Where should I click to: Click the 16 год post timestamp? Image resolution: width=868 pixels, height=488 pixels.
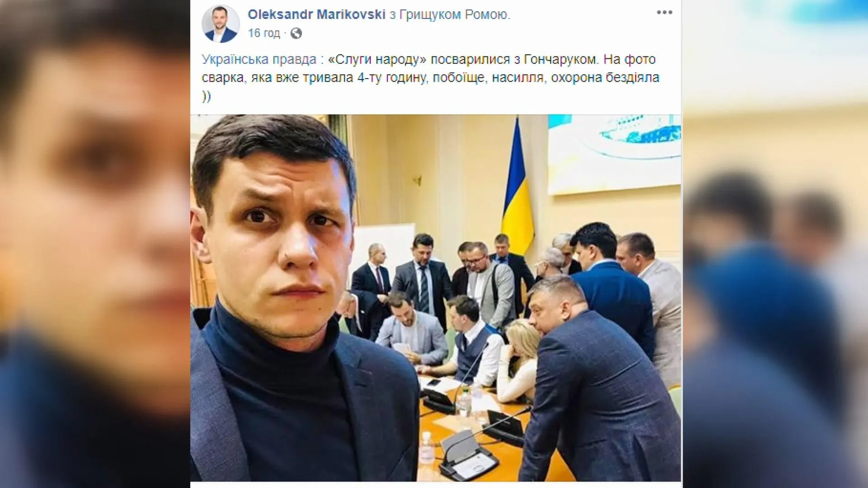(264, 33)
